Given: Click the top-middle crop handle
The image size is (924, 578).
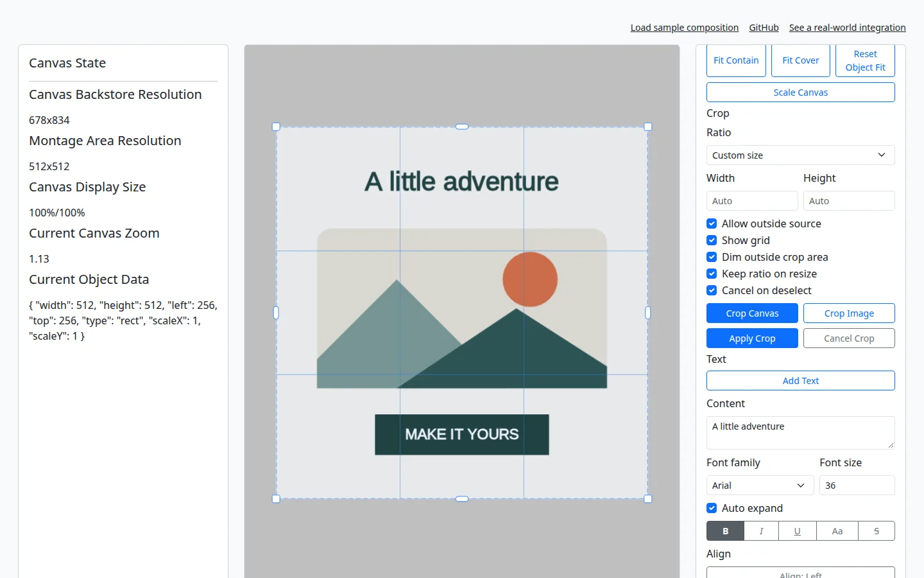Looking at the screenshot, I should pyautogui.click(x=462, y=127).
